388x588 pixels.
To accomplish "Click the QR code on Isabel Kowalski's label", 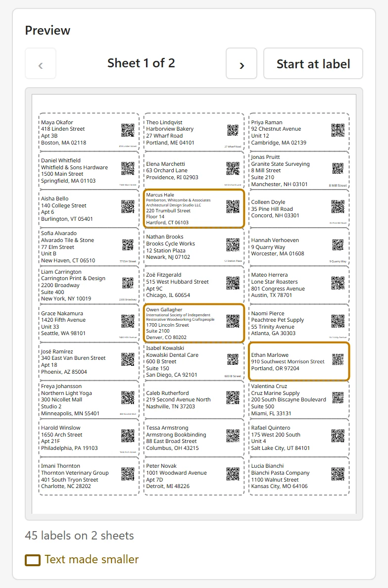I will click(x=233, y=359).
